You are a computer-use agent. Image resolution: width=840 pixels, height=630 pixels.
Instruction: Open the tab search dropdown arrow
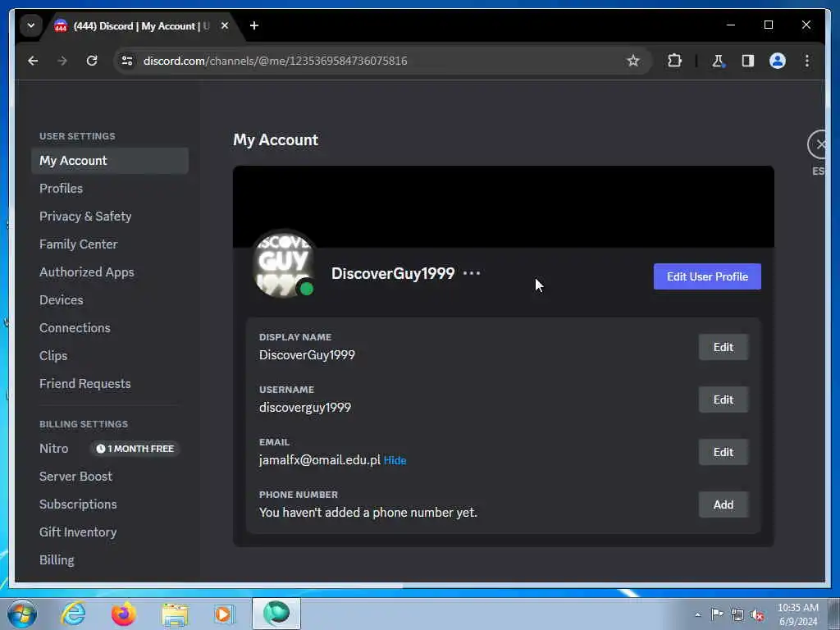pyautogui.click(x=31, y=25)
